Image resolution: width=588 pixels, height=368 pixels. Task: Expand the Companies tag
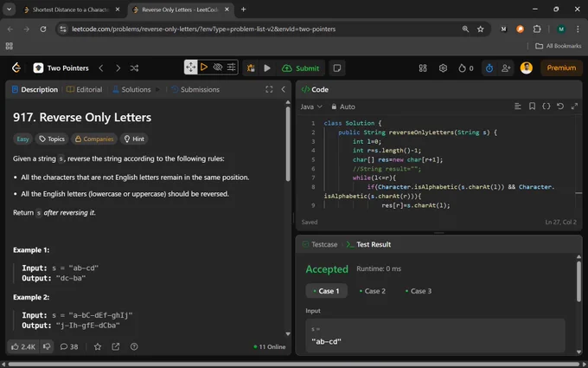point(94,139)
